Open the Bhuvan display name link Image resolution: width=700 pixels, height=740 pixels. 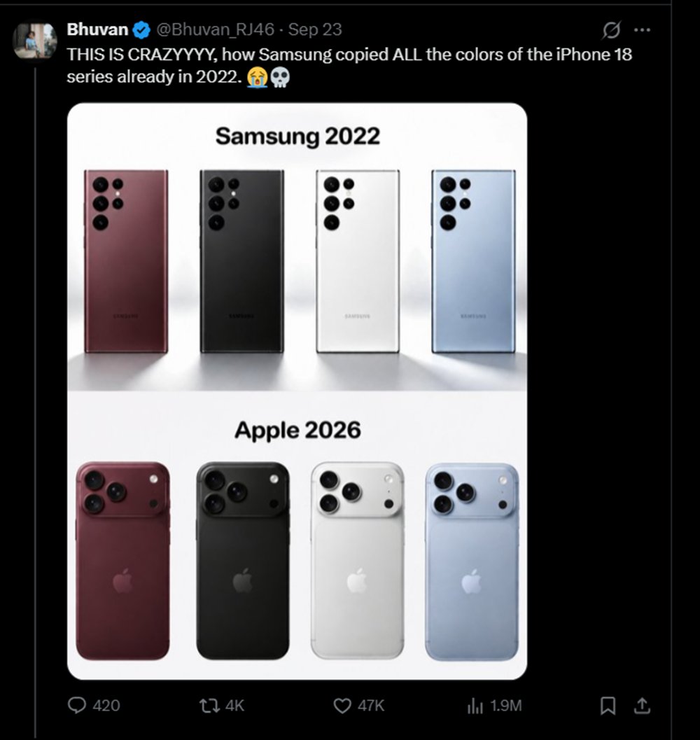point(97,29)
